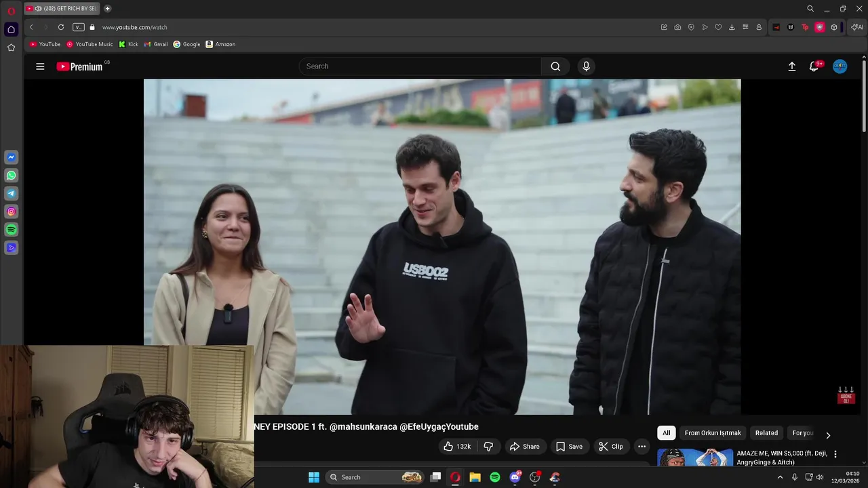
Task: Like the video with 132k likes
Action: 458,447
